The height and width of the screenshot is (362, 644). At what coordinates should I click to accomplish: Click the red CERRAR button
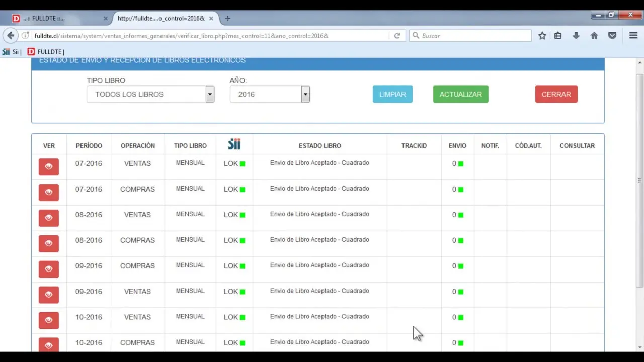click(556, 94)
